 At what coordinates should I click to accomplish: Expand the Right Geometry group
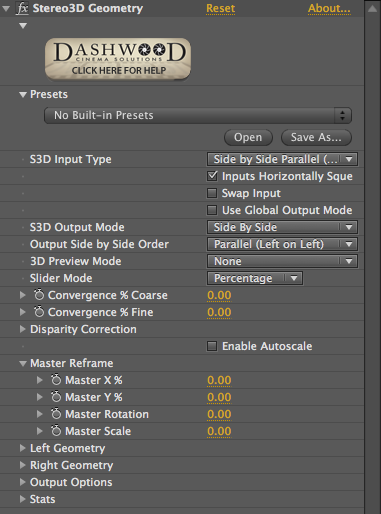pyautogui.click(x=22, y=465)
